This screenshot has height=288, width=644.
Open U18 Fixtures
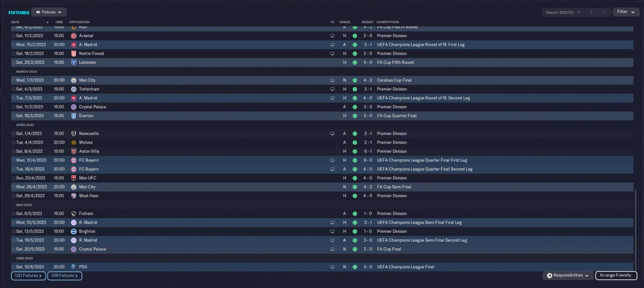(65, 275)
